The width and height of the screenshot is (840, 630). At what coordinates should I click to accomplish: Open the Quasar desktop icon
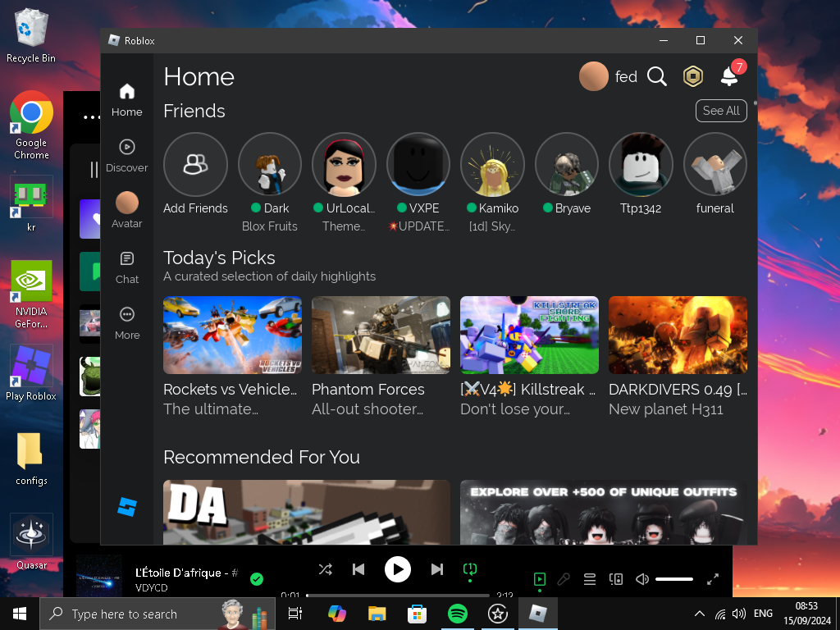pyautogui.click(x=31, y=541)
